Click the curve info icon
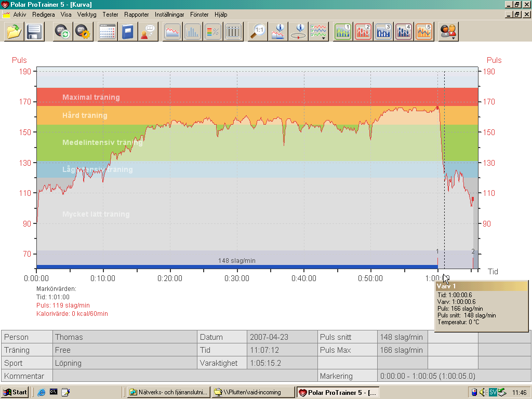 pyautogui.click(x=278, y=32)
